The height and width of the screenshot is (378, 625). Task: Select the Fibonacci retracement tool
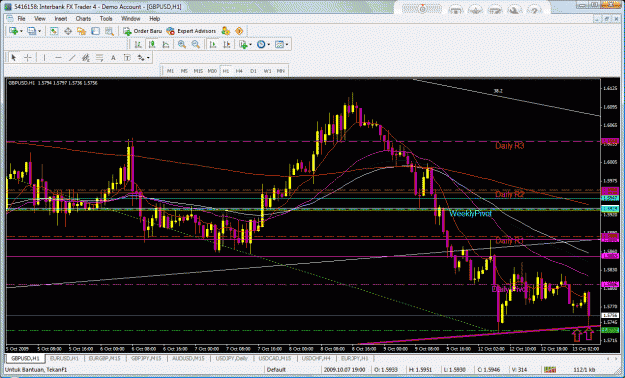(99, 58)
